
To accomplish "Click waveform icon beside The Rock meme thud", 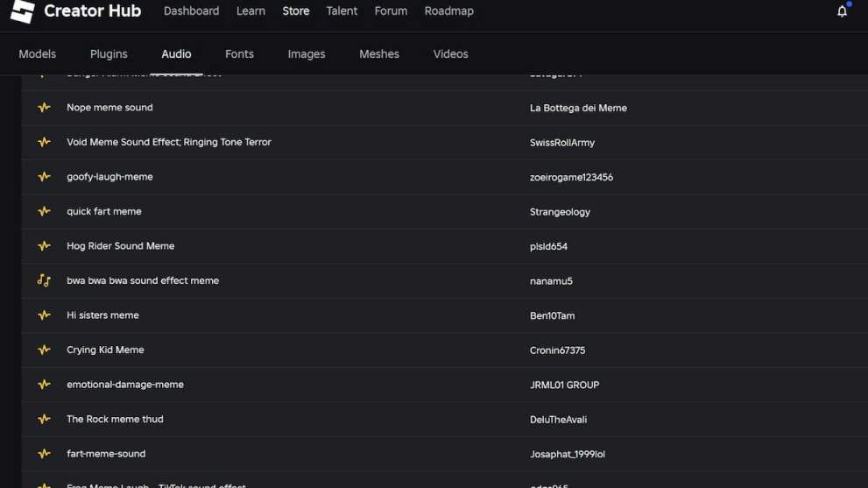I will point(44,419).
